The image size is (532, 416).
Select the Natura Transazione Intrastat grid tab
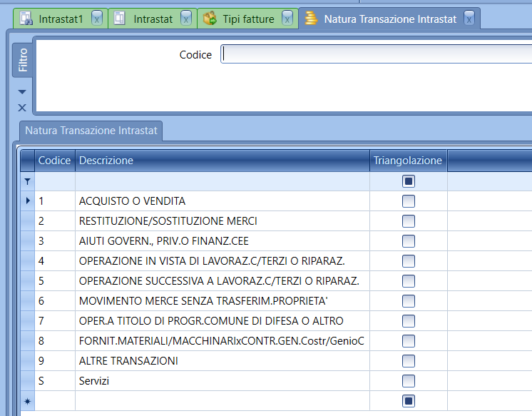(91, 131)
